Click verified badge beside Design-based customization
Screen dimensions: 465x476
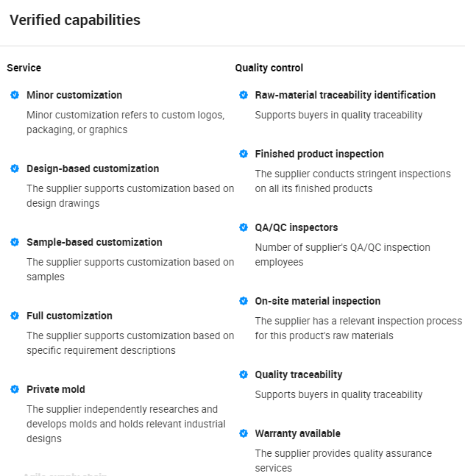click(x=15, y=168)
